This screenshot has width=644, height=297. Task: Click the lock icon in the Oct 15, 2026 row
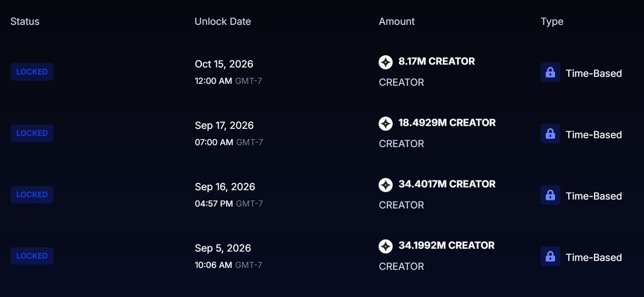coord(550,73)
